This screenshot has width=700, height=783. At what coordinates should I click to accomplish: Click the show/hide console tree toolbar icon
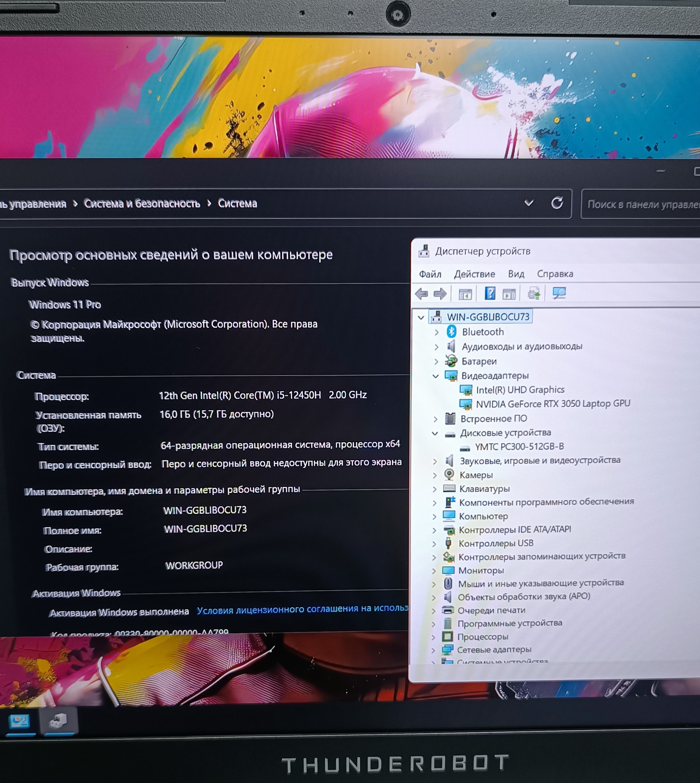(465, 294)
